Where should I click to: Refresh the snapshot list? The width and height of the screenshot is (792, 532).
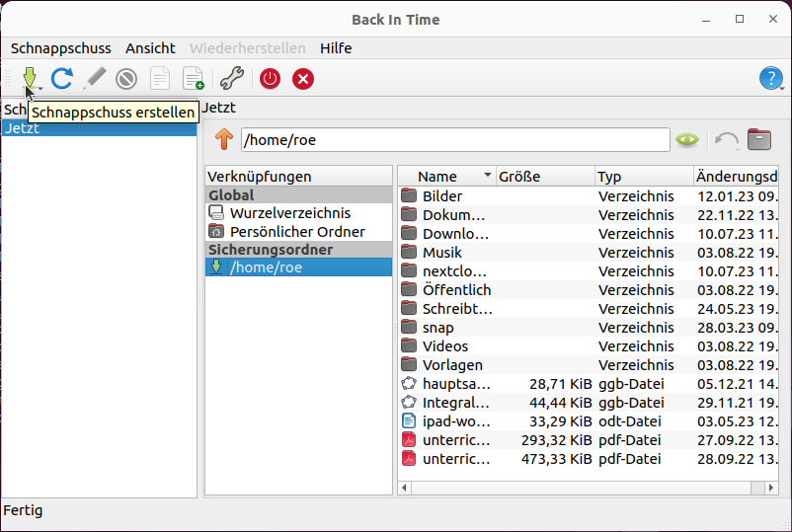pos(62,78)
